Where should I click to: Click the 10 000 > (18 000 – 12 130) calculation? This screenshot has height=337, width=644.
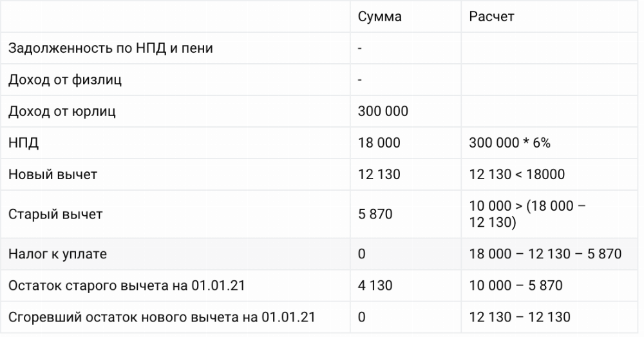tap(527, 214)
